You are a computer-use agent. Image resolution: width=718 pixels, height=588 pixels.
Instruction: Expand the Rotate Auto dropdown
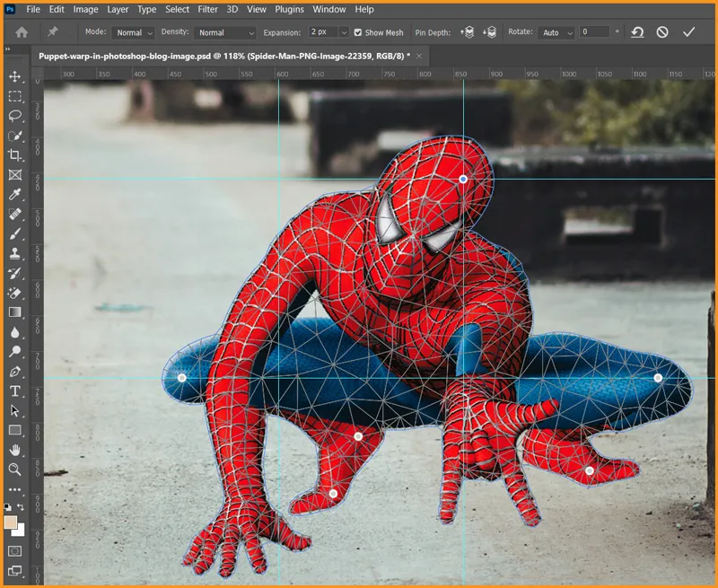[x=556, y=32]
